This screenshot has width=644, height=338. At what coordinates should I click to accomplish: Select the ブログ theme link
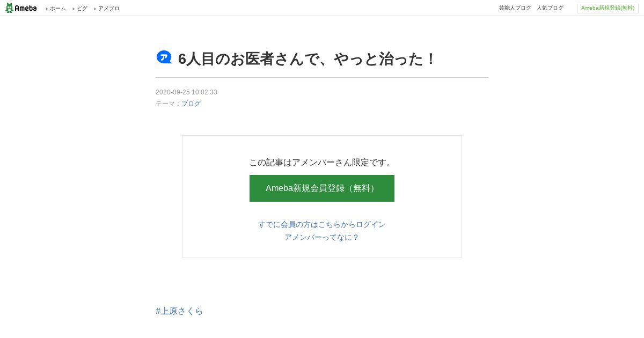click(191, 104)
